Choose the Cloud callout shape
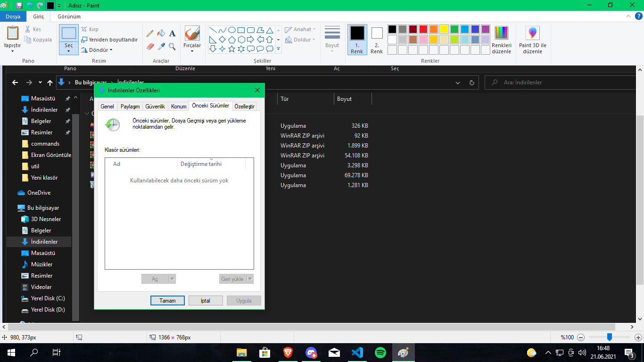This screenshot has height=362, width=644. point(270,49)
